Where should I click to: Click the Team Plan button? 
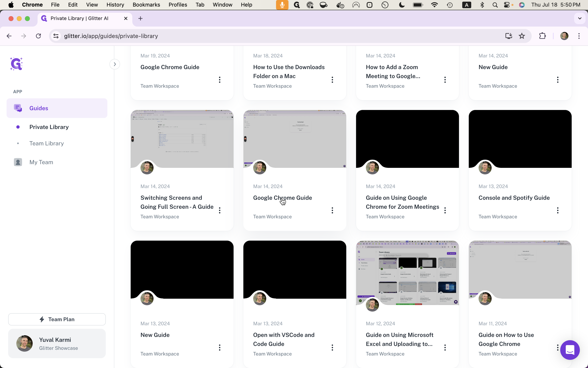(57, 319)
